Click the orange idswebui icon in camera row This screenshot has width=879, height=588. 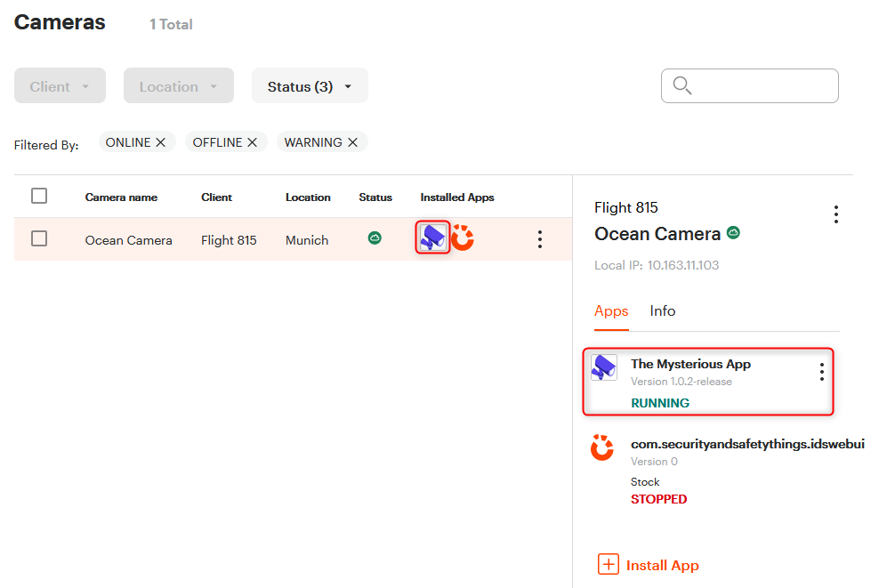pyautogui.click(x=463, y=238)
